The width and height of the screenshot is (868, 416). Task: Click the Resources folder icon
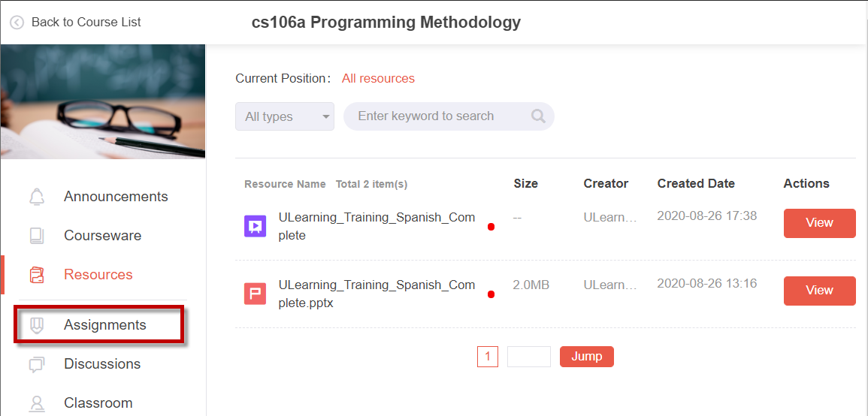point(37,275)
